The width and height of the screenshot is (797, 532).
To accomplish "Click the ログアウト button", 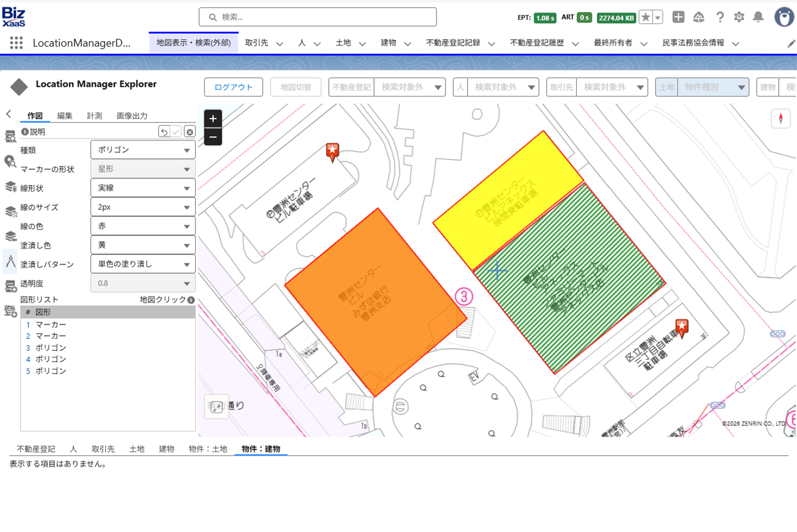I will [x=233, y=87].
